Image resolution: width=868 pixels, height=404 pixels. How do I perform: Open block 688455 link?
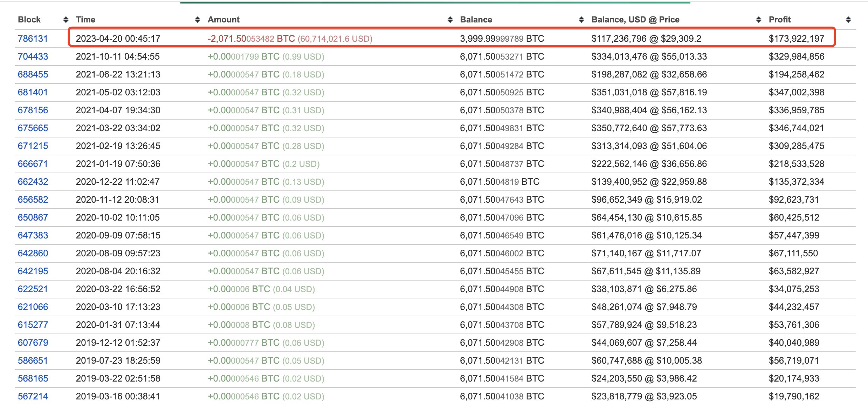point(33,74)
